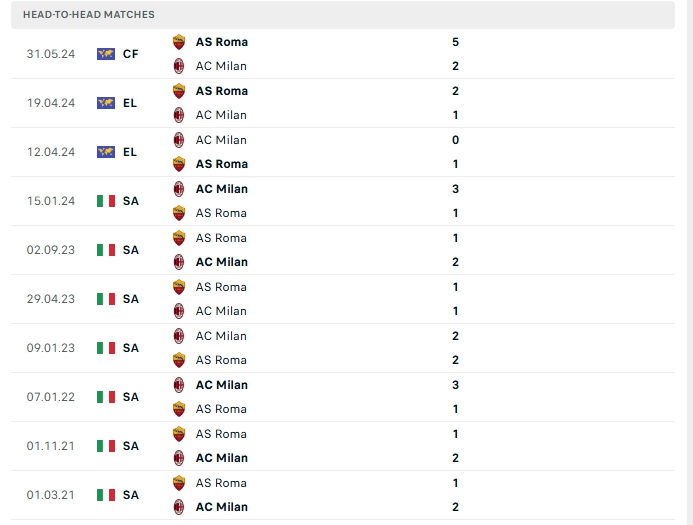Click the world flag icon for 31.05.24

106,54
